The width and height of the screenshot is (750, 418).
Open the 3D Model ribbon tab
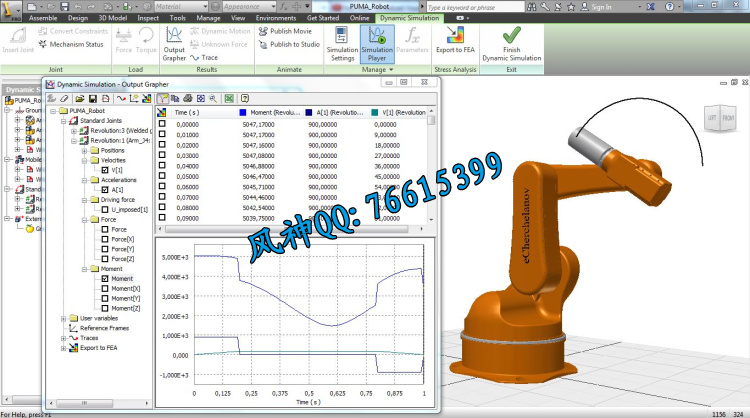tap(112, 18)
